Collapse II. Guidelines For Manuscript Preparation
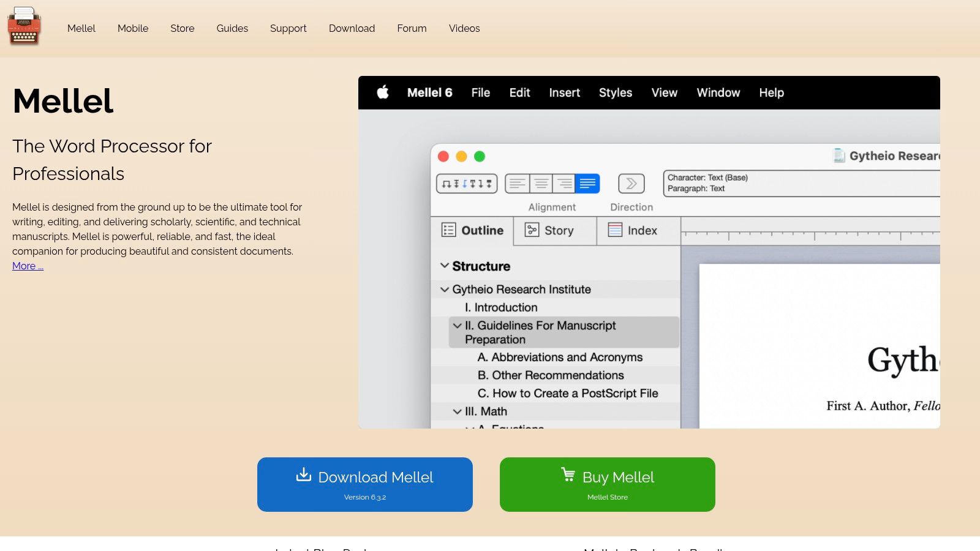Image resolution: width=980 pixels, height=551 pixels. pyautogui.click(x=457, y=326)
